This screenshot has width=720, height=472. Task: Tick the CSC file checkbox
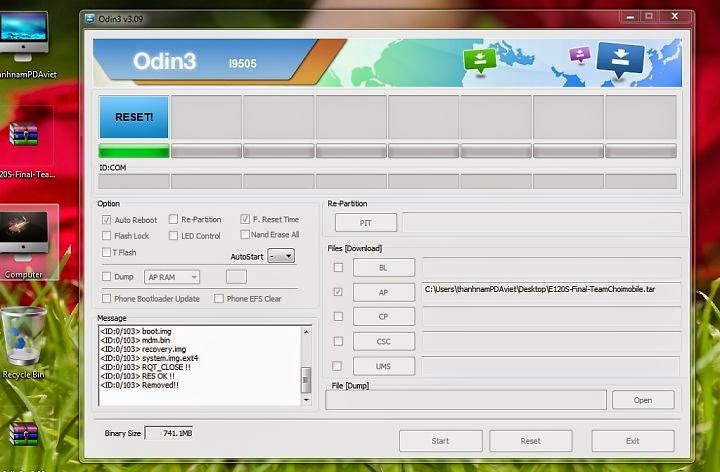[338, 341]
